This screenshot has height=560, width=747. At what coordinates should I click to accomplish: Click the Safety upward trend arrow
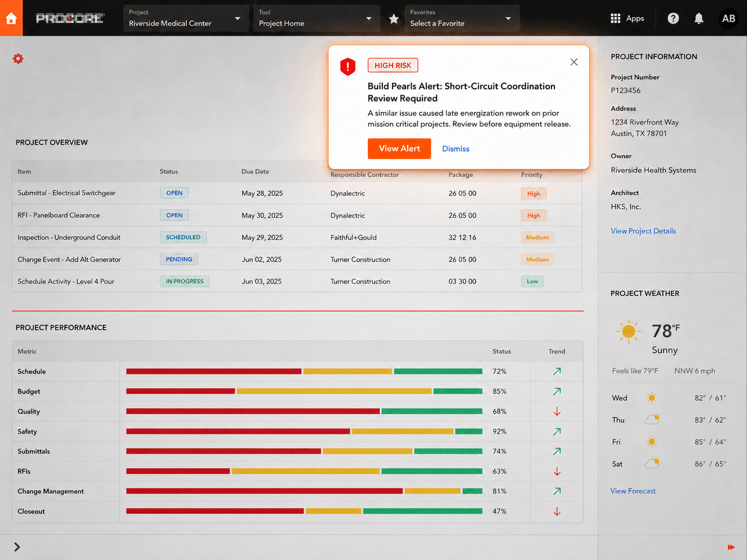click(x=557, y=432)
